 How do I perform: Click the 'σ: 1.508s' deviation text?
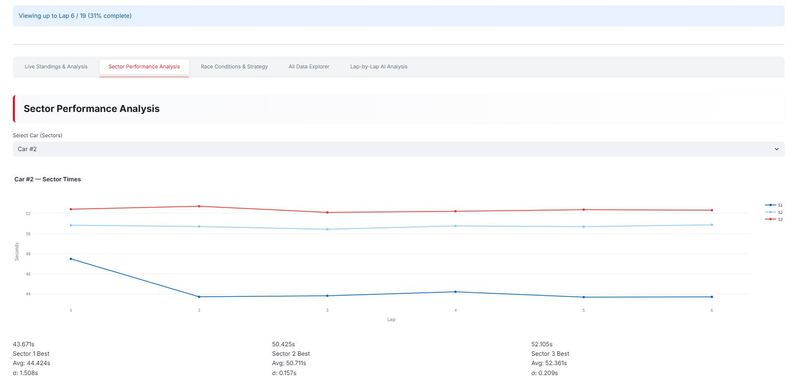tap(25, 373)
